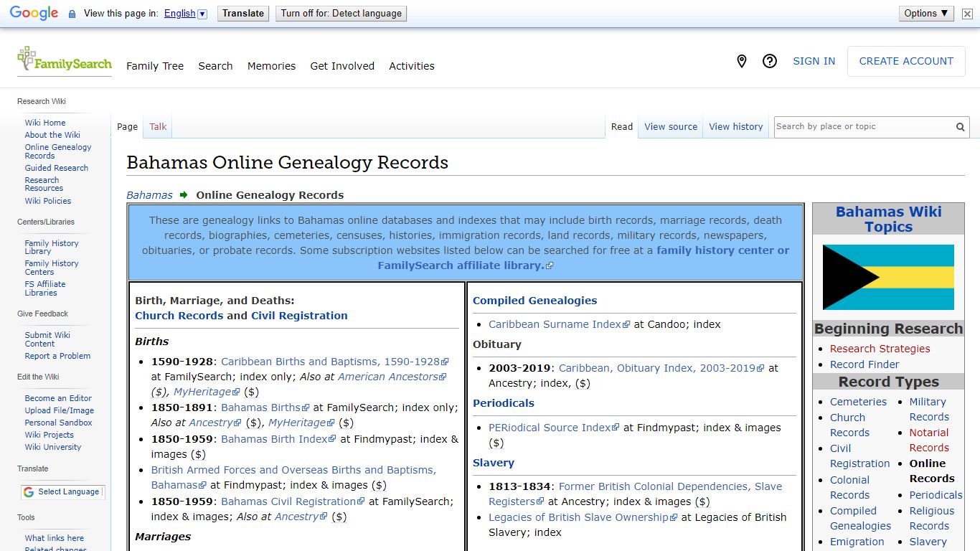Open Cemeteries record type link

tap(858, 402)
